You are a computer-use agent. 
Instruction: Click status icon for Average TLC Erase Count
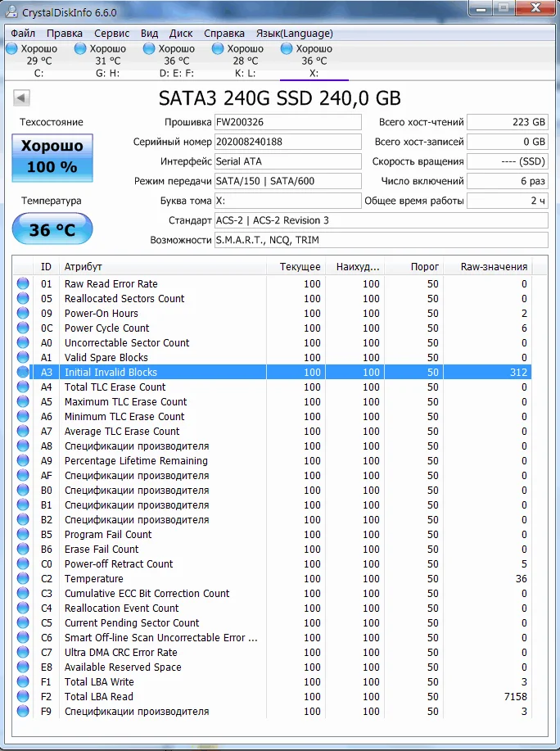(23, 431)
